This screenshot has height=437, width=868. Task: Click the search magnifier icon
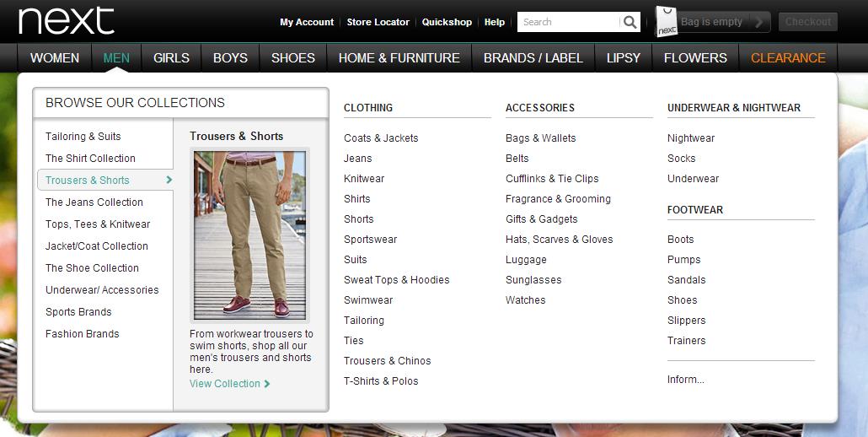630,22
